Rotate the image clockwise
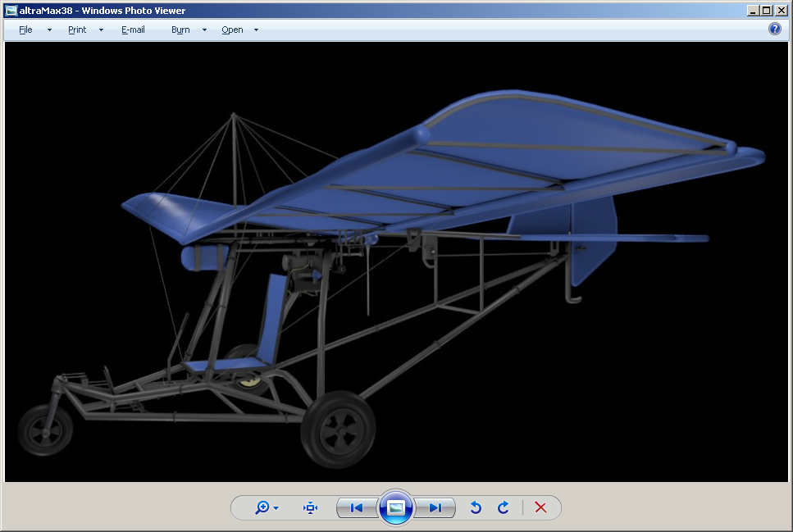 click(504, 507)
